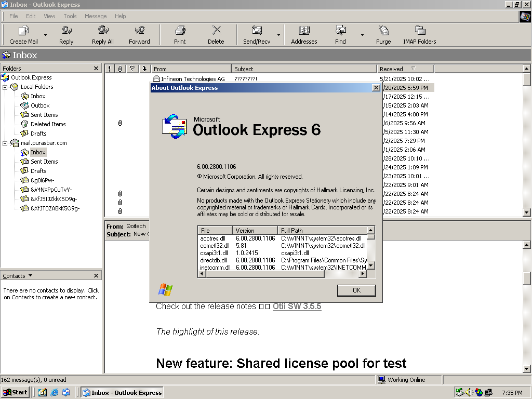The width and height of the screenshot is (532, 399).
Task: Select the &g0l6Pw- folder
Action: pos(43,180)
